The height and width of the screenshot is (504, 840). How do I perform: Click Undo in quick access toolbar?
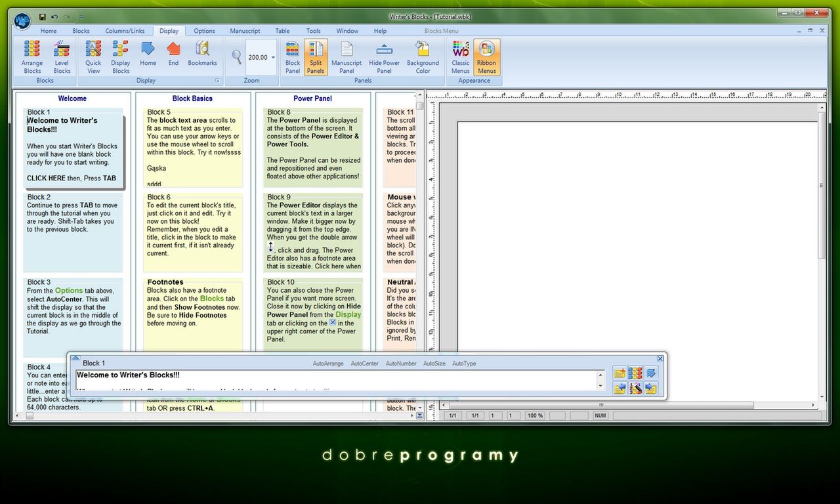click(x=54, y=16)
